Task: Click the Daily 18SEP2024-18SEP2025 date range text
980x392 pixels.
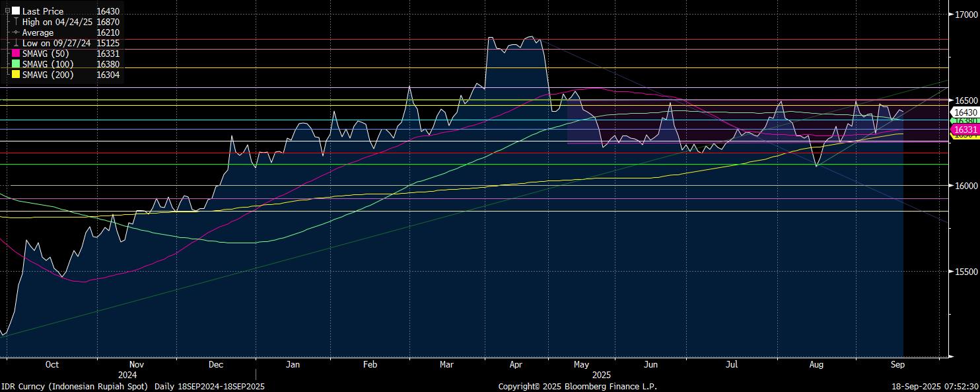Action: point(209,386)
